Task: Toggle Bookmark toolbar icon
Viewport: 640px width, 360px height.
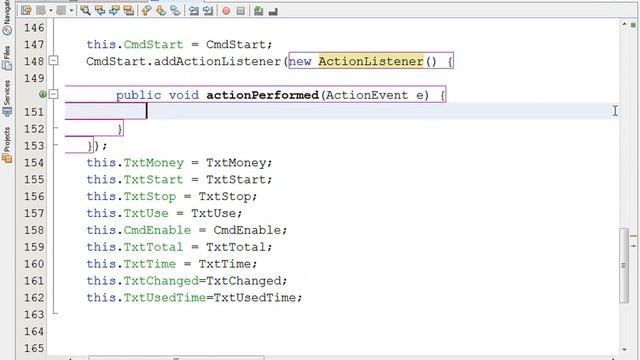Action: (175, 11)
